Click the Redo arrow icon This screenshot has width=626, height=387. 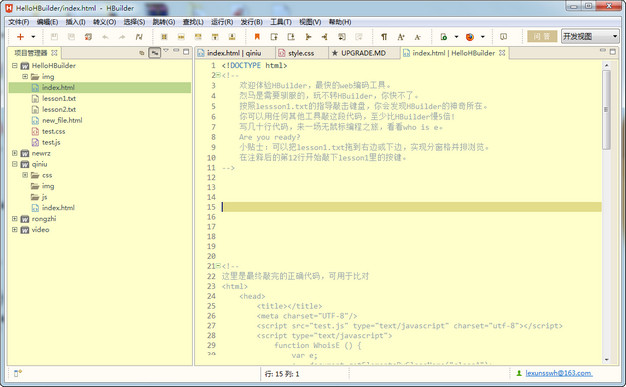click(122, 37)
